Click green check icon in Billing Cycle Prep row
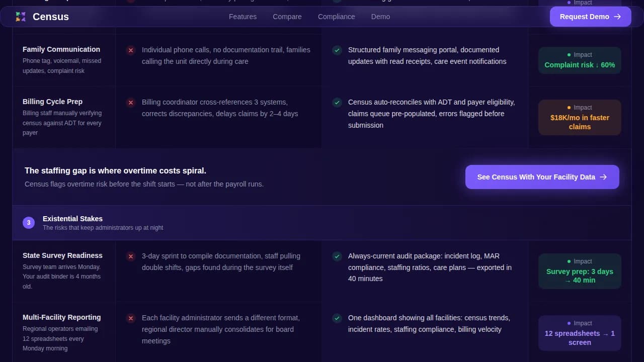 pyautogui.click(x=337, y=103)
